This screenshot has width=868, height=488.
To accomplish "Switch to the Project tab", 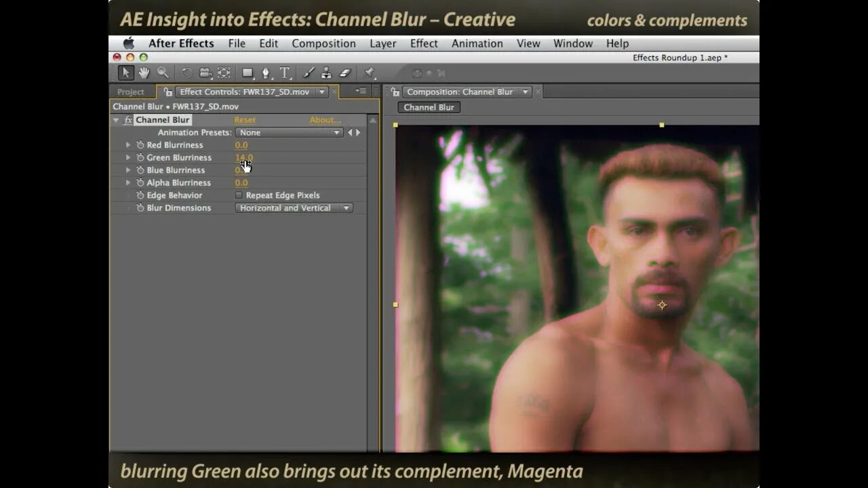I will (x=131, y=92).
